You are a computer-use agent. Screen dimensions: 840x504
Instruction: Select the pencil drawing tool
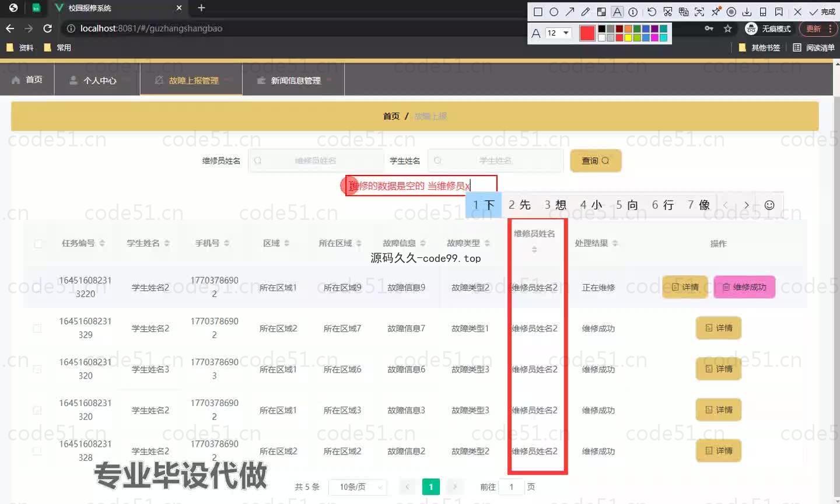(x=585, y=12)
